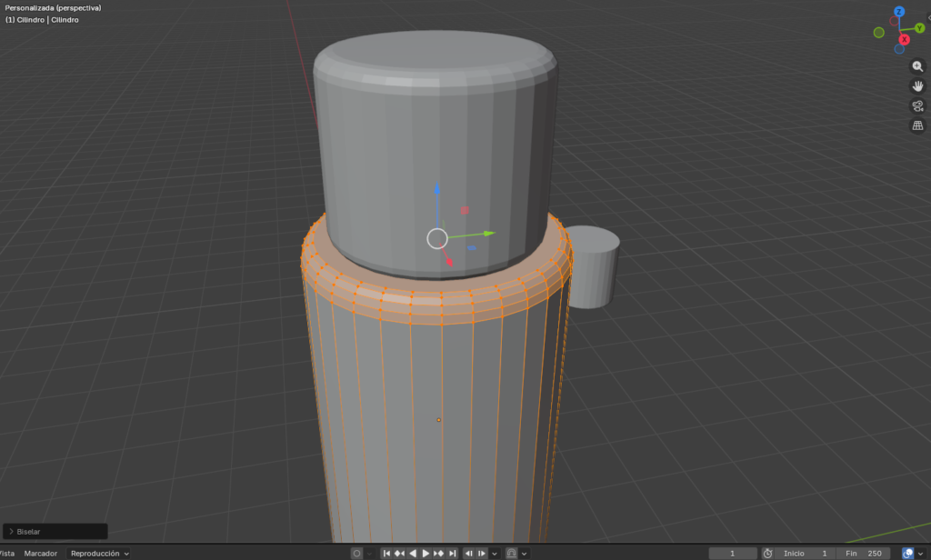Toggle the camera view icon
The image size is (931, 560).
(x=917, y=105)
